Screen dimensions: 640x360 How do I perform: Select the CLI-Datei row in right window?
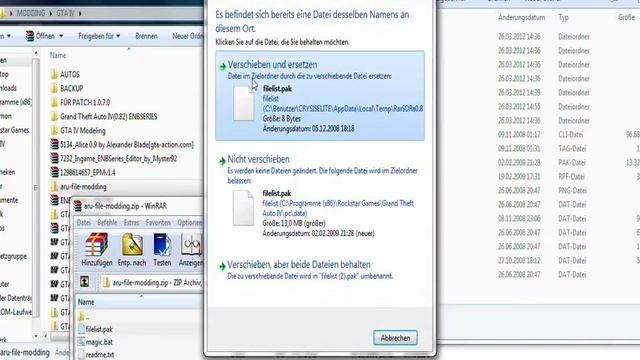(568, 135)
